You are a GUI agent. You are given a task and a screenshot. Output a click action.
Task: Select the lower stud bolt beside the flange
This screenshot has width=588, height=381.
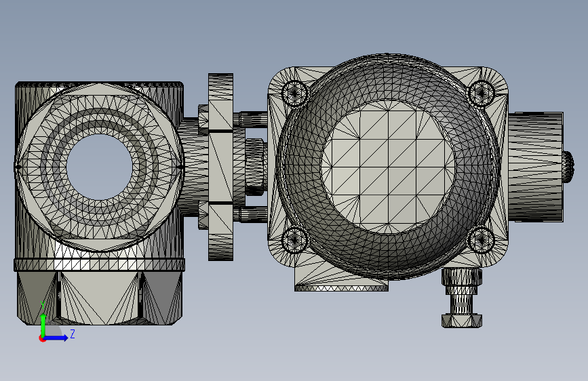pyautogui.click(x=251, y=214)
